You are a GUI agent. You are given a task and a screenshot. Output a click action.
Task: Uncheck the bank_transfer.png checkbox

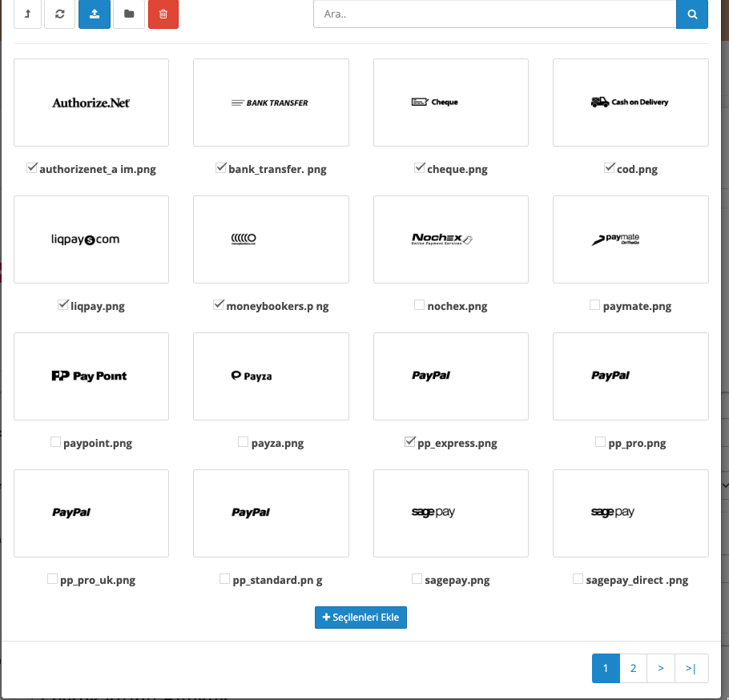221,167
